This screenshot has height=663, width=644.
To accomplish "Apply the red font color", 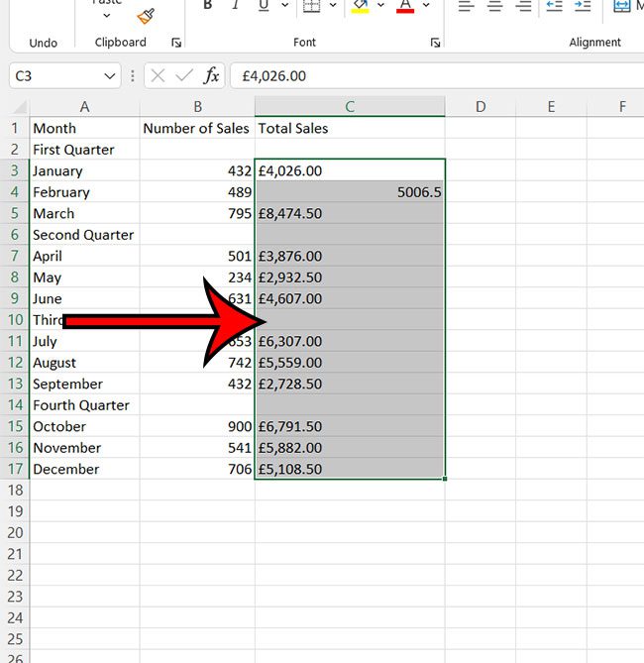I will point(405,7).
